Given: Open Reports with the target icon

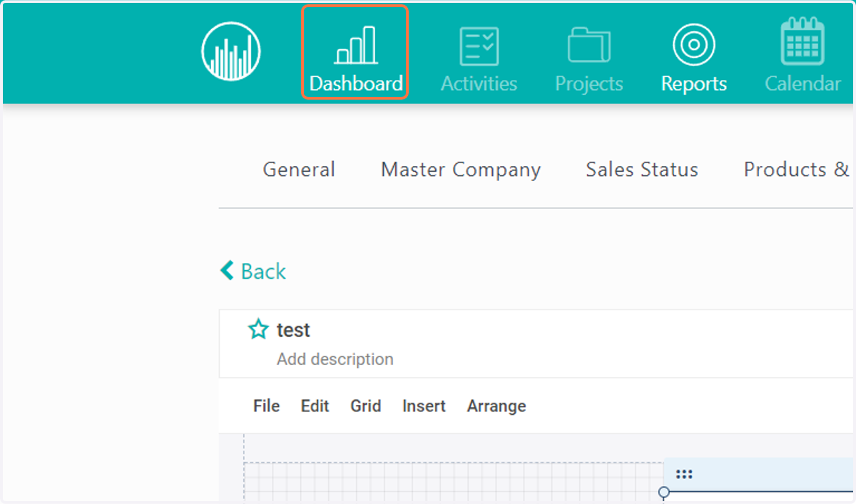Looking at the screenshot, I should (693, 59).
